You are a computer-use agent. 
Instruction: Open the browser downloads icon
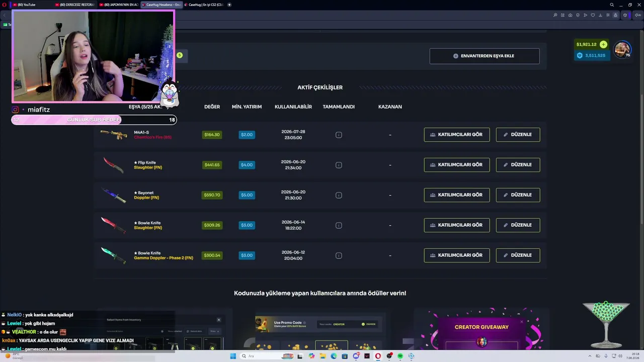click(x=600, y=15)
